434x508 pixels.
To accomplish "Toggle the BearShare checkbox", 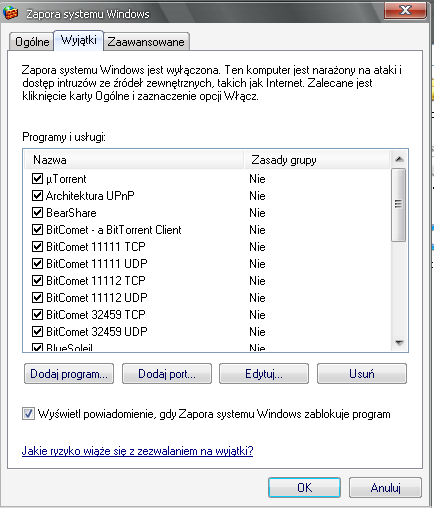I will pyautogui.click(x=37, y=213).
